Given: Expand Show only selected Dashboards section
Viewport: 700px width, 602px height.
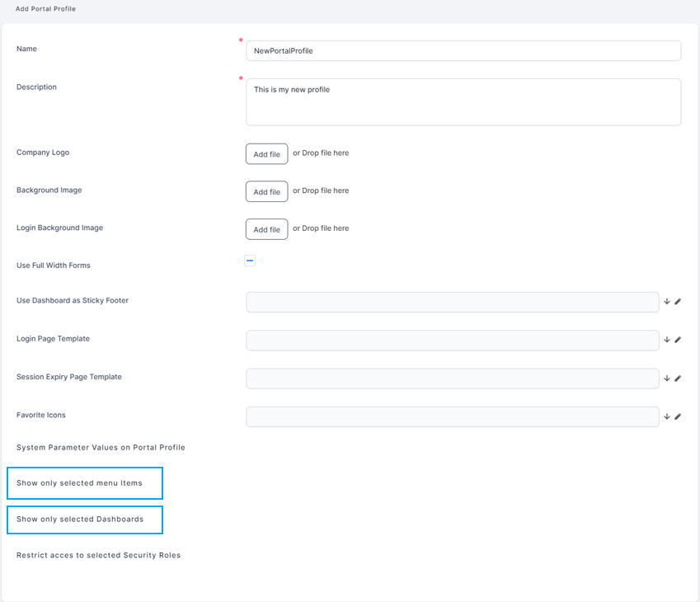Looking at the screenshot, I should 80,520.
